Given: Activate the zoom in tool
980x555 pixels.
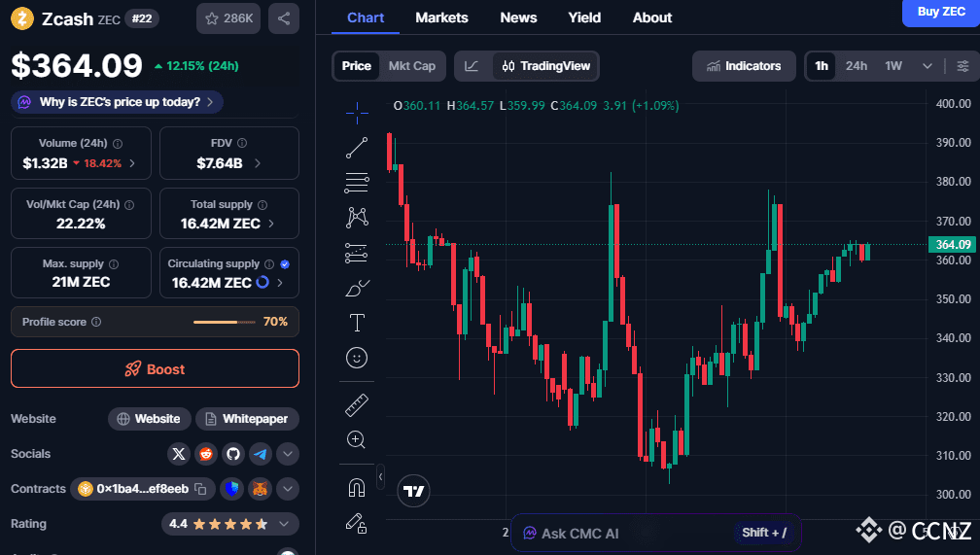Looking at the screenshot, I should 356,440.
